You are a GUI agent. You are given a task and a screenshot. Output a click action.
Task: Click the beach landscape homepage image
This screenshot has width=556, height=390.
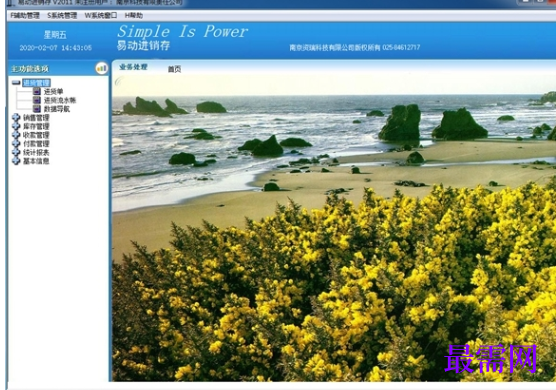point(334,228)
